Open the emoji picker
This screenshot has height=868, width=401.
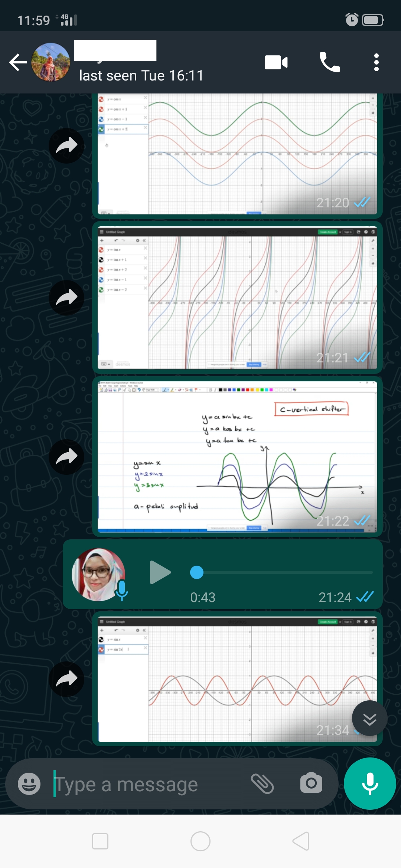(29, 784)
